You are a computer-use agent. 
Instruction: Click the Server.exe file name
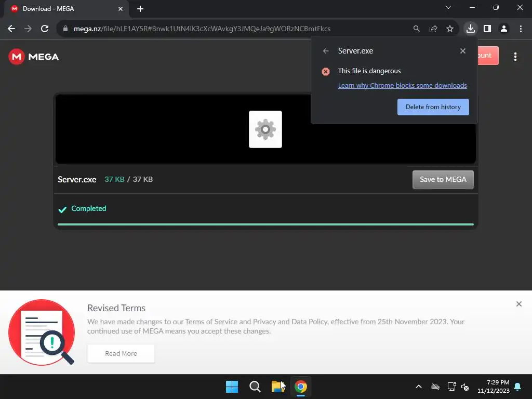pos(77,179)
